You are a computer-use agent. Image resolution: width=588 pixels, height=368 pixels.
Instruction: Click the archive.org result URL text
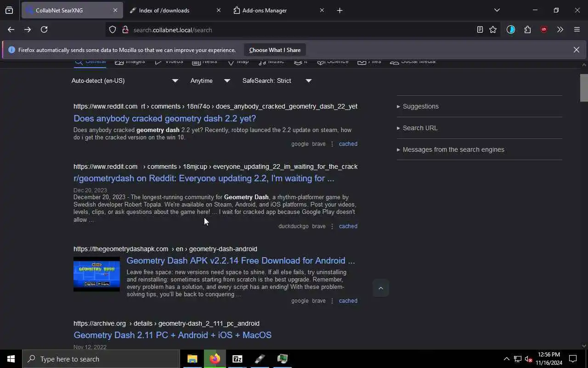[166, 323]
